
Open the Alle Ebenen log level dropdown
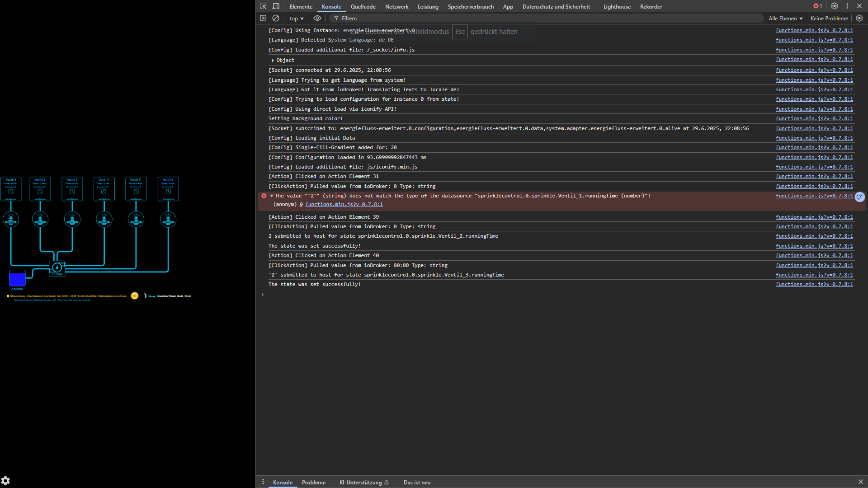click(x=785, y=19)
